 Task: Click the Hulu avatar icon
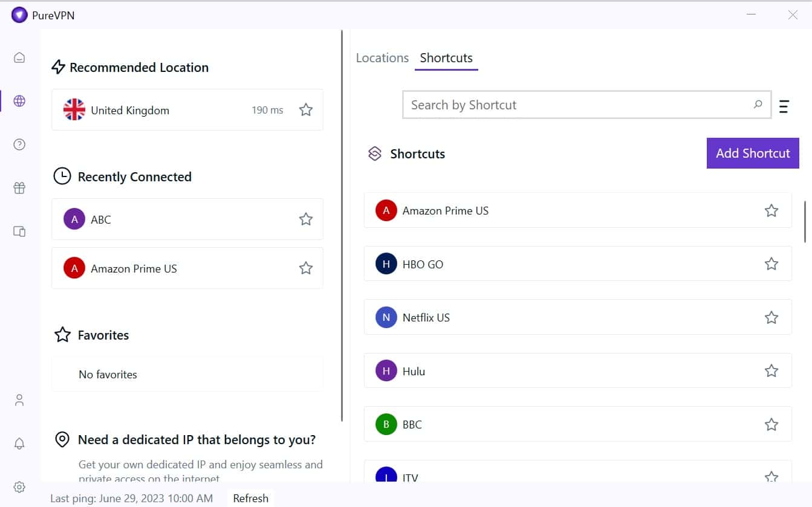pyautogui.click(x=386, y=371)
